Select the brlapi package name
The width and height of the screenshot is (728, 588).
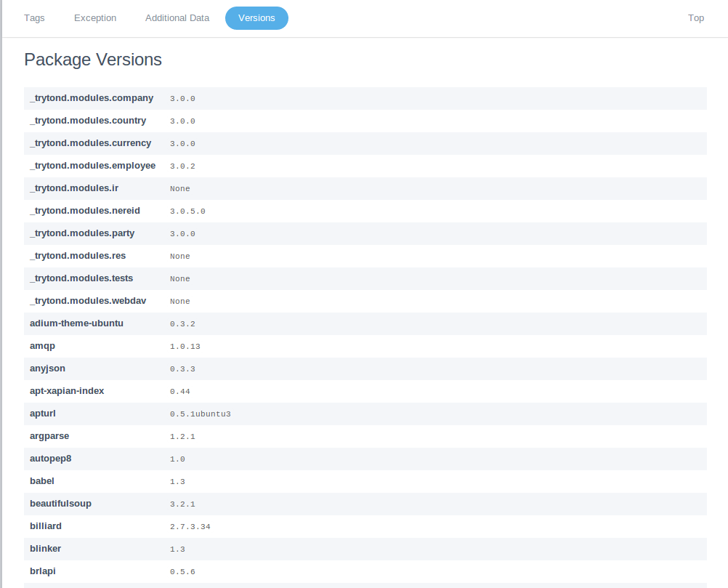(43, 571)
